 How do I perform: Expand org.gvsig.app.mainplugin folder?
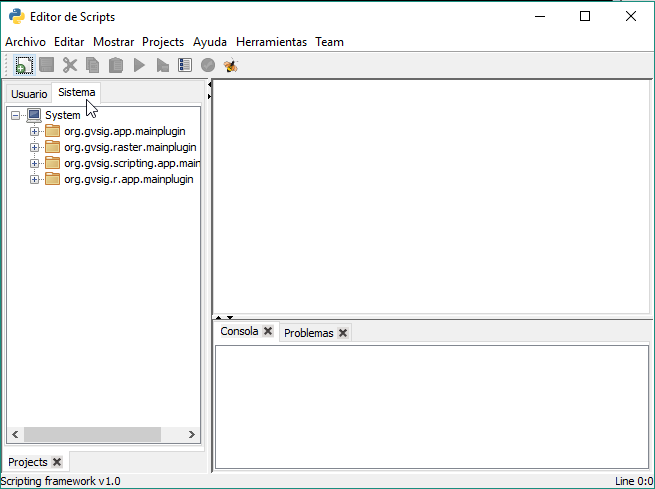(x=35, y=131)
